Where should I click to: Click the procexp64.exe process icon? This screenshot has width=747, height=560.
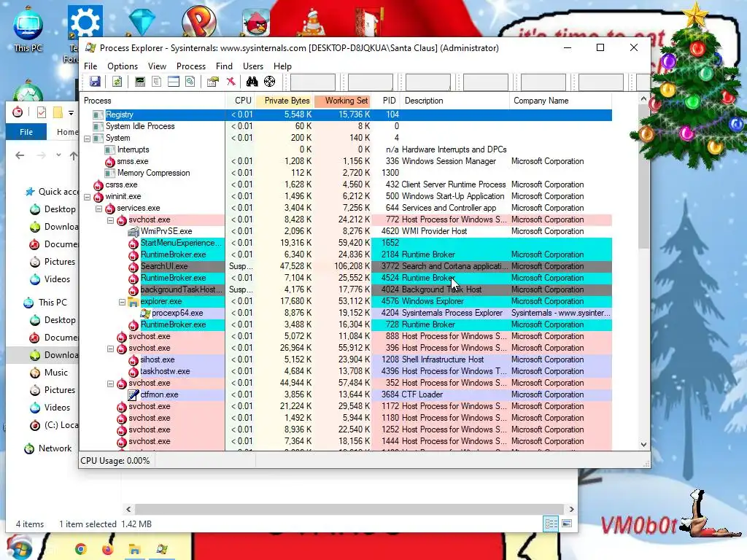(x=145, y=313)
